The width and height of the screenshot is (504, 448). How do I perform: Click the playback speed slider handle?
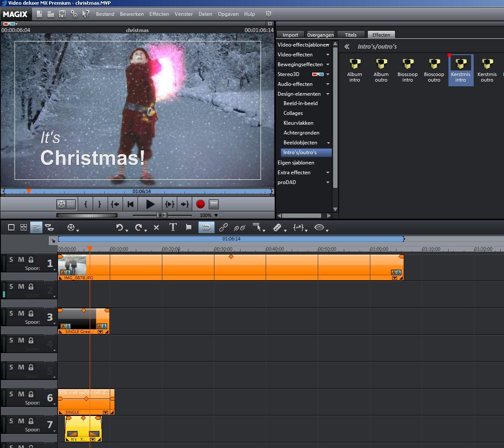161,215
